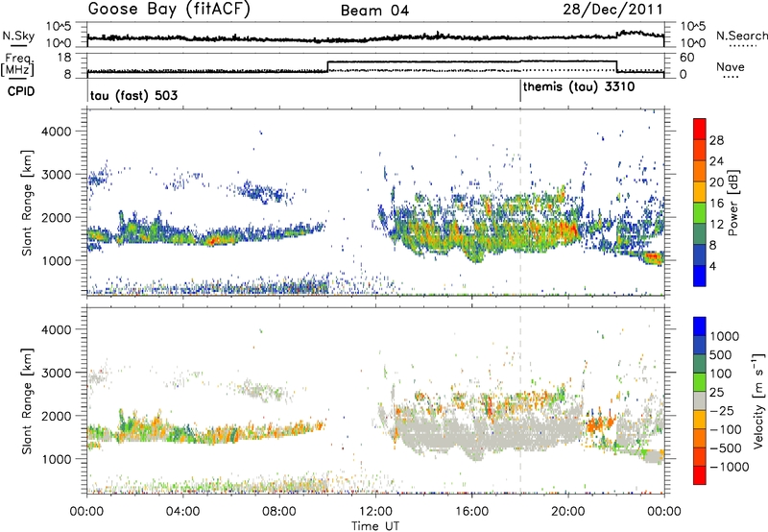Click the 'Slant Range [km]' label of the power panel

click(x=27, y=203)
